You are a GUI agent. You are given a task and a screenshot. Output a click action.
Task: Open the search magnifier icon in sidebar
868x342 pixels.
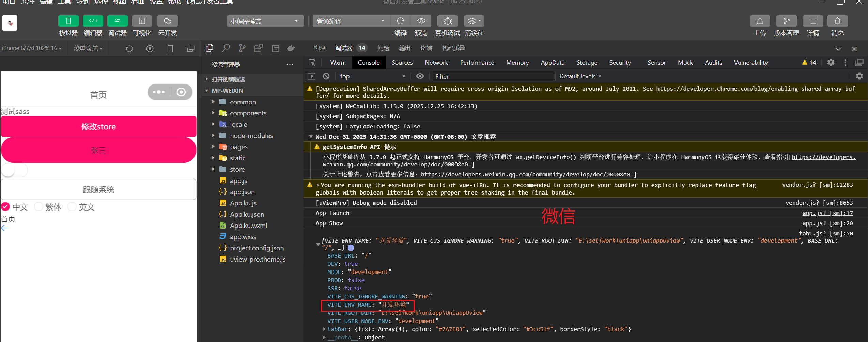click(226, 48)
